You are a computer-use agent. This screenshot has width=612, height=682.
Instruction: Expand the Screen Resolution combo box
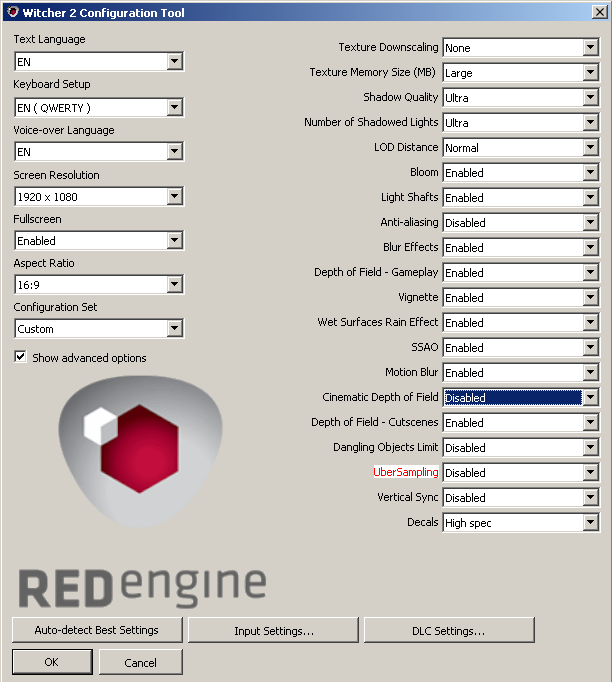(x=99, y=197)
